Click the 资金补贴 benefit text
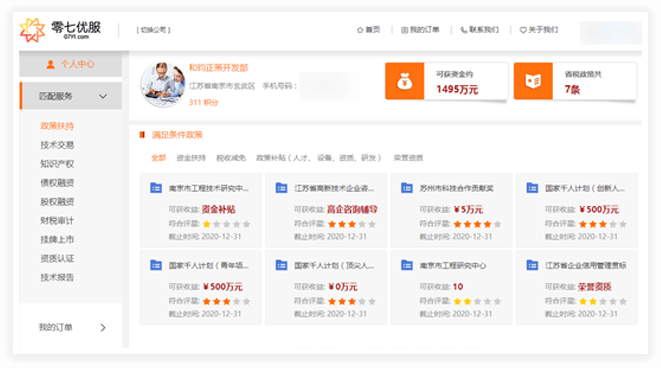Viewport: 661px width, 368px height. pyautogui.click(x=218, y=210)
